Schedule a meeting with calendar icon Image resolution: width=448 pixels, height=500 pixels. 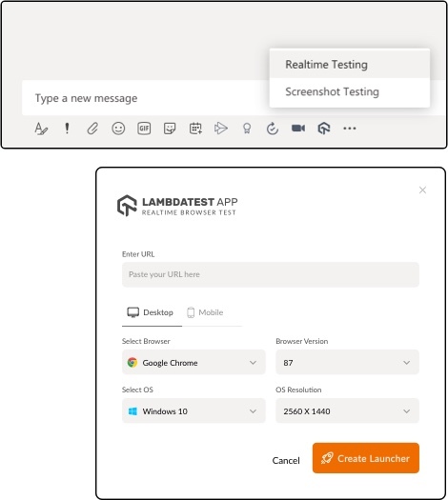click(195, 129)
